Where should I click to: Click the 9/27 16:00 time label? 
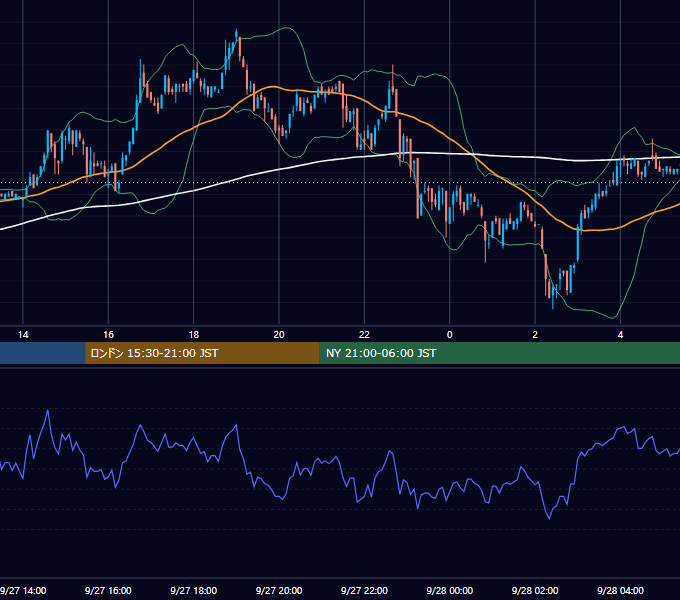[x=108, y=590]
